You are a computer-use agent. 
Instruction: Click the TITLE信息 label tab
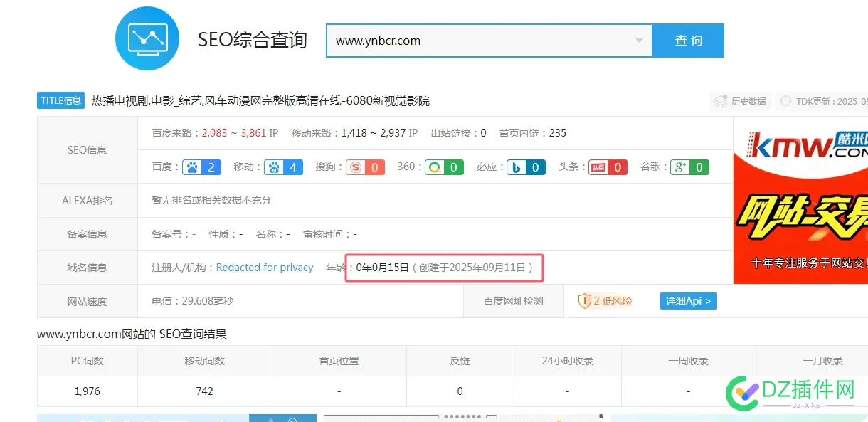click(60, 100)
